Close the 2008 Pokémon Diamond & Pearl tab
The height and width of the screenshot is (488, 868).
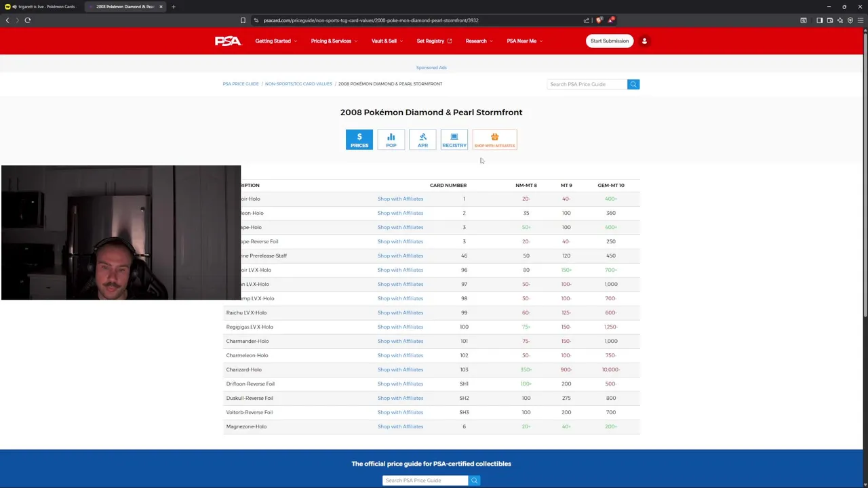coord(161,7)
